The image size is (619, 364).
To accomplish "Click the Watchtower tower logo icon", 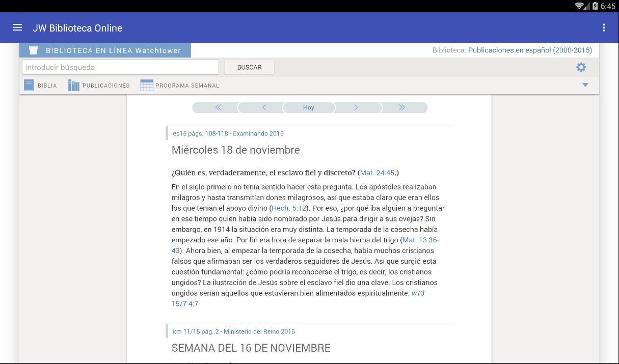I will click(34, 50).
